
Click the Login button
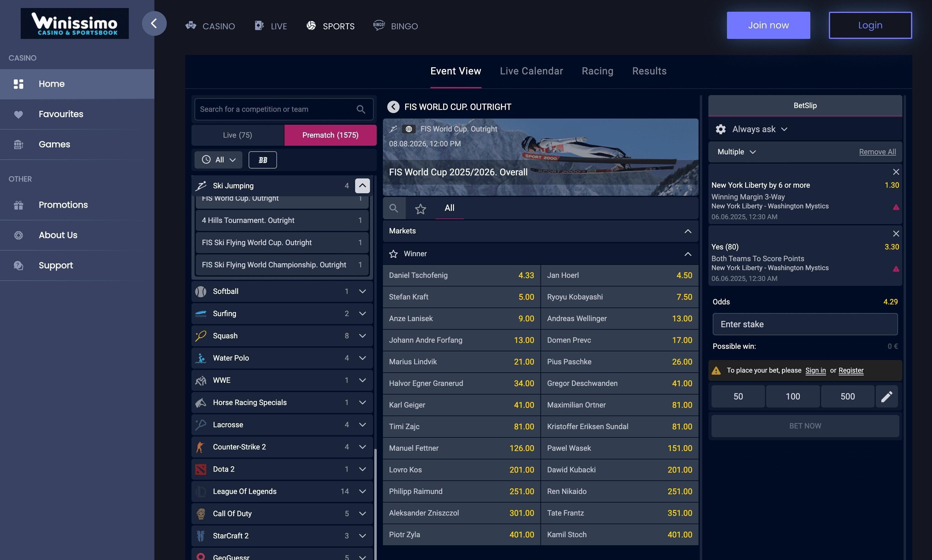click(x=870, y=25)
